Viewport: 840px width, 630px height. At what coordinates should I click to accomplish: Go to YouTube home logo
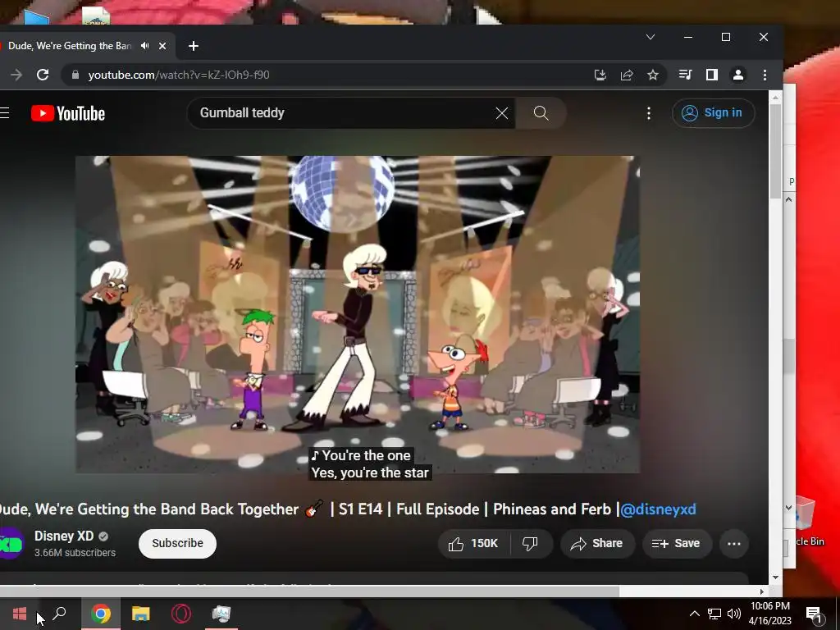pyautogui.click(x=68, y=113)
